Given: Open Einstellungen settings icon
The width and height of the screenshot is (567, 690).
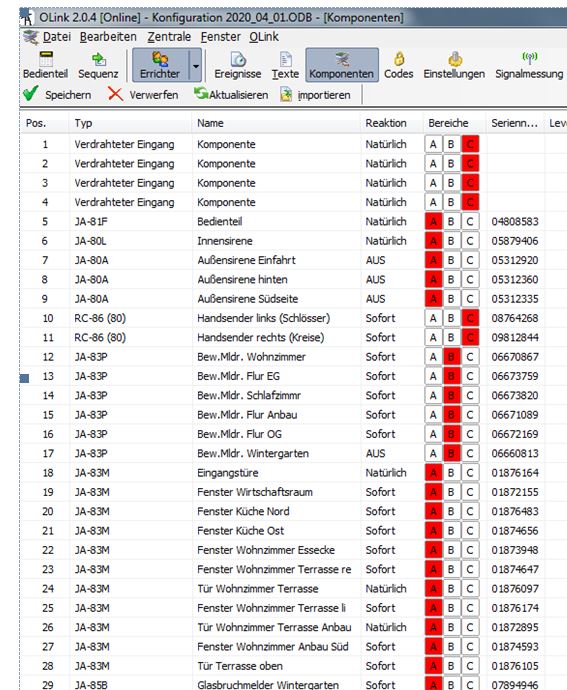Looking at the screenshot, I should [454, 65].
